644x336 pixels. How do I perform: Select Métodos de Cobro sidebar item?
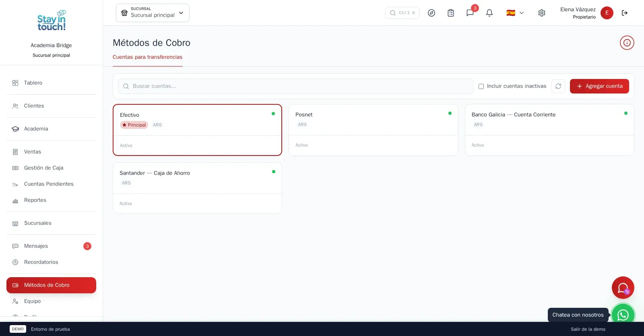[x=51, y=285]
